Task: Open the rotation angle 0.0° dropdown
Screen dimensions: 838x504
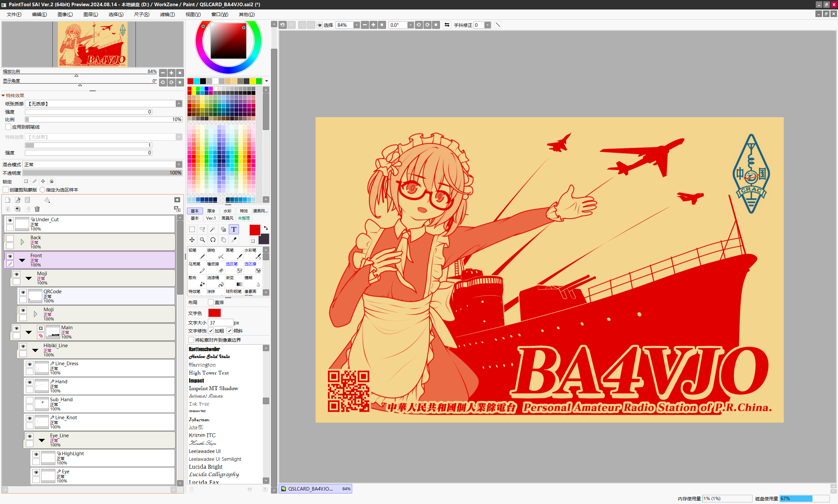Action: pyautogui.click(x=410, y=25)
